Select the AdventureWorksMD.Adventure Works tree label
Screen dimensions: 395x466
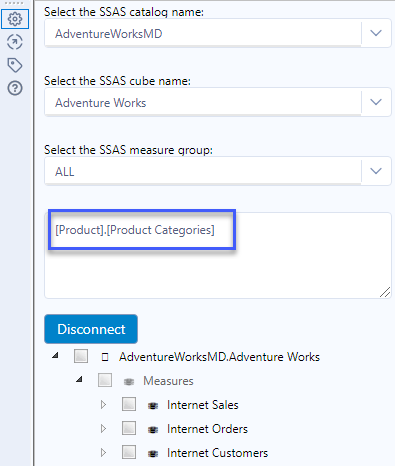click(219, 357)
